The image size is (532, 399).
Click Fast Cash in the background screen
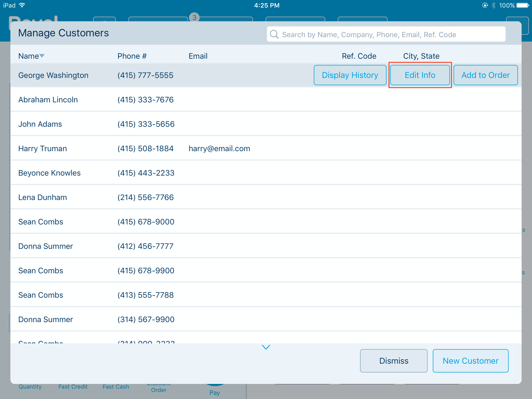[116, 387]
